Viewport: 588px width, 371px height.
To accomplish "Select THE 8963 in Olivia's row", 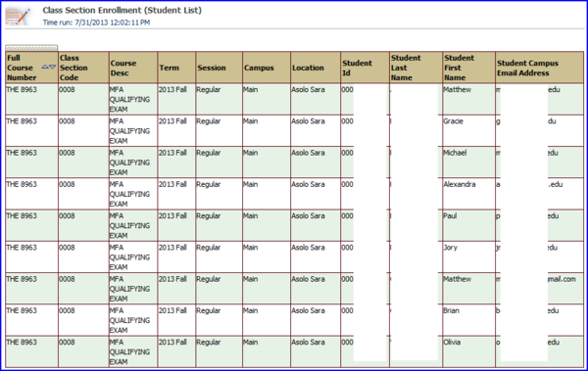I will [32, 351].
